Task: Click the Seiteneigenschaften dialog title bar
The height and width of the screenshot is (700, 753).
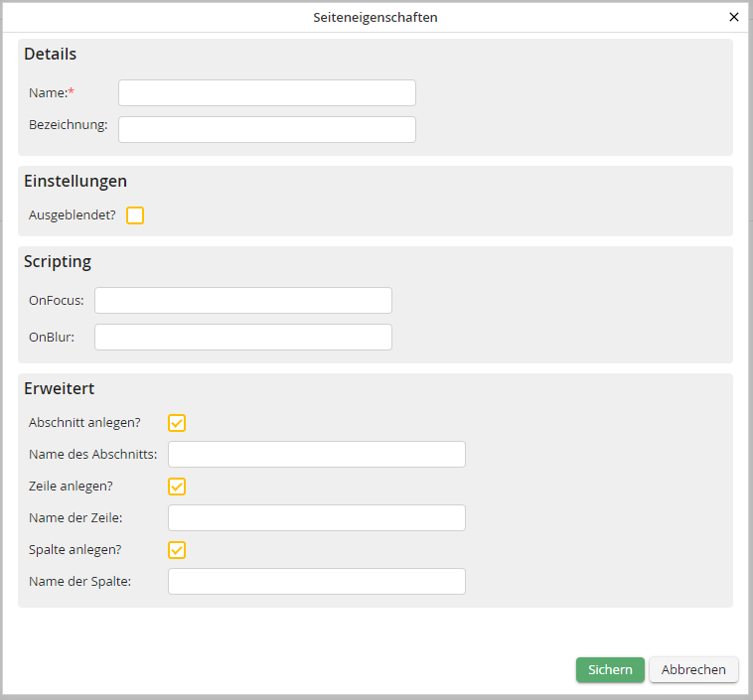Action: (x=376, y=17)
